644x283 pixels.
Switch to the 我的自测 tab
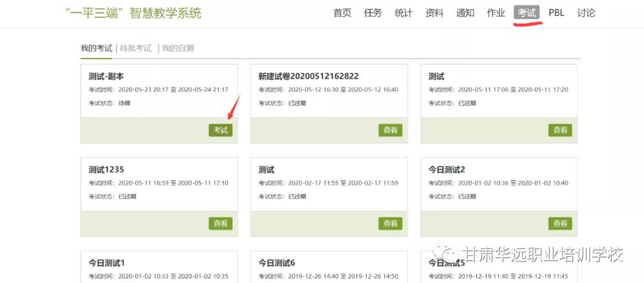coord(178,48)
